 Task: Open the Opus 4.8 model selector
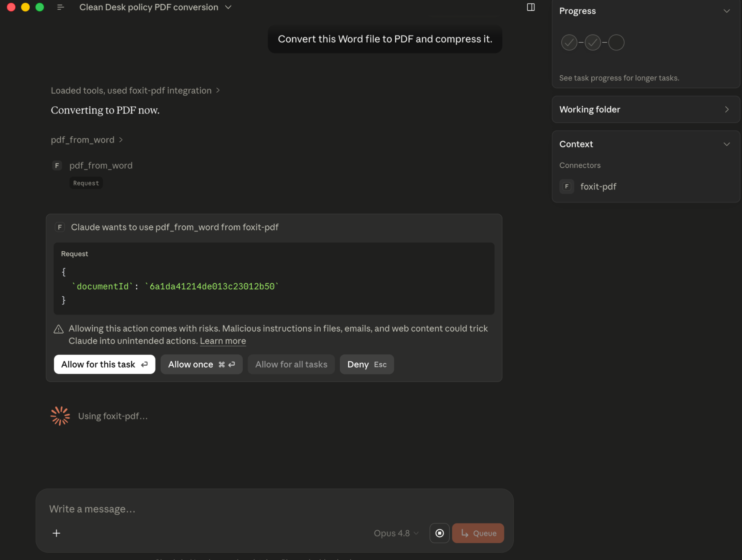[396, 533]
